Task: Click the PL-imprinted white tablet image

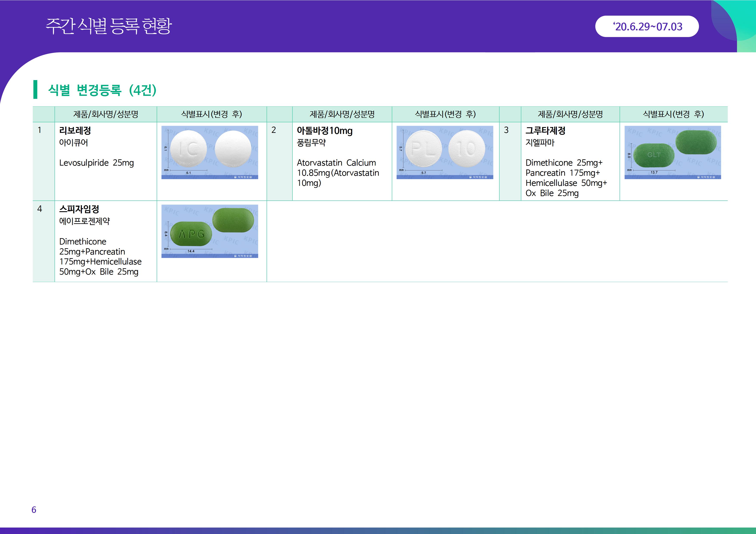Action: 423,148
